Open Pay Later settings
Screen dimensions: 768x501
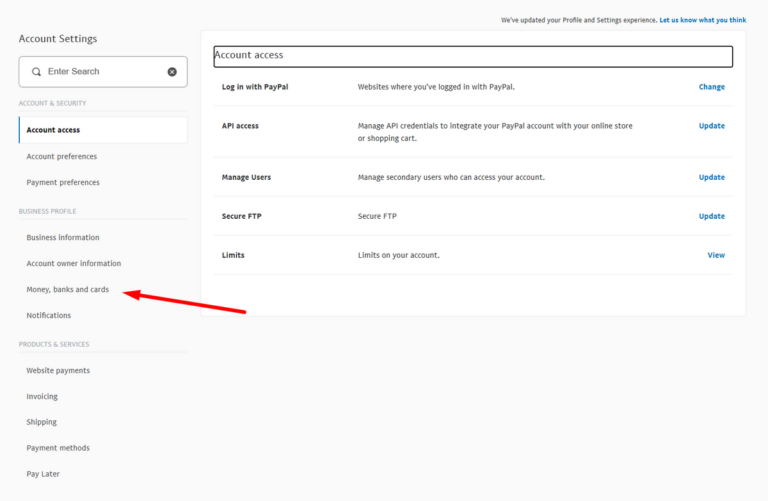(43, 474)
